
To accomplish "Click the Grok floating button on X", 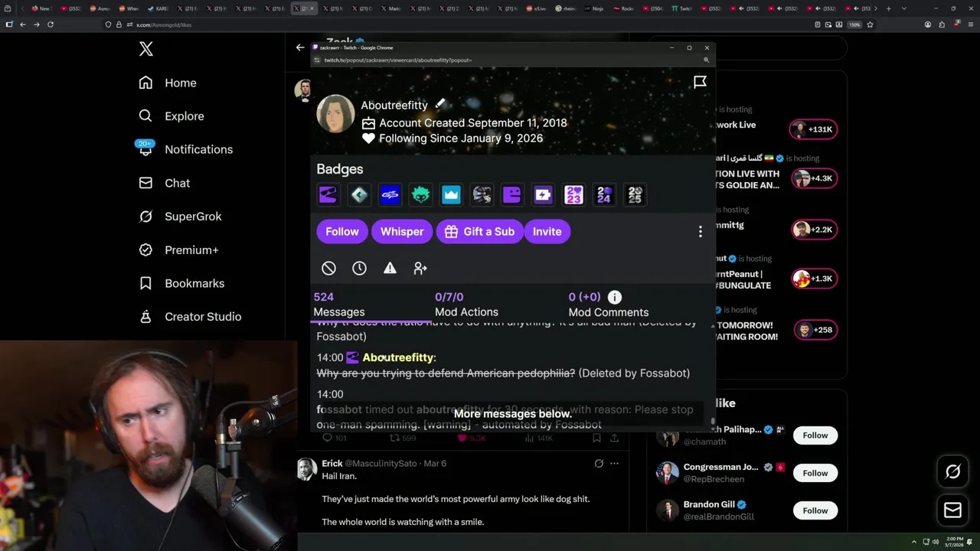I will pos(953,472).
